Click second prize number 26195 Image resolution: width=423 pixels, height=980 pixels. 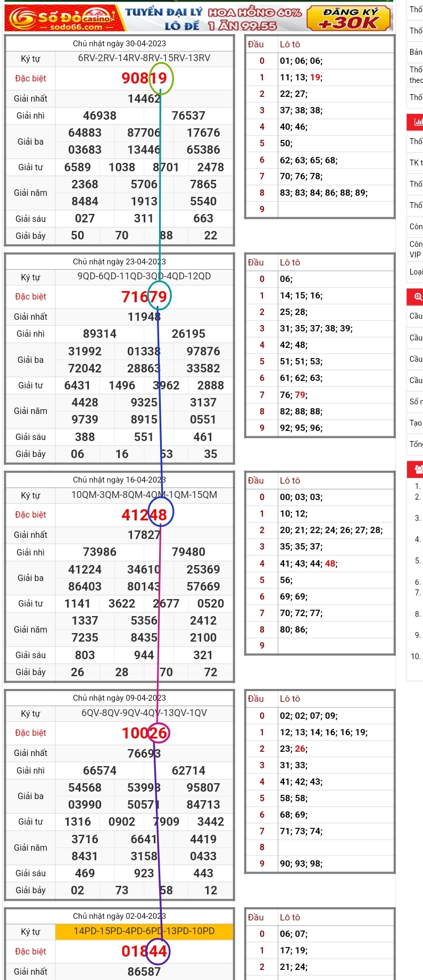188,334
